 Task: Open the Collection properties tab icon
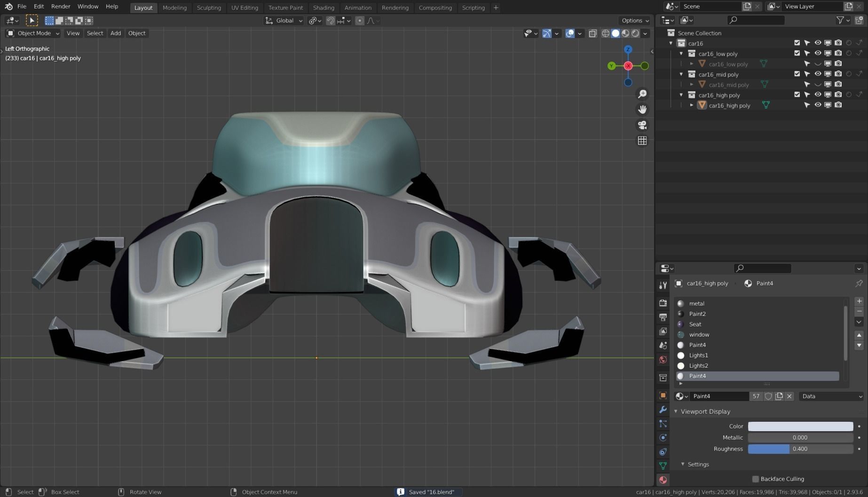tap(663, 378)
